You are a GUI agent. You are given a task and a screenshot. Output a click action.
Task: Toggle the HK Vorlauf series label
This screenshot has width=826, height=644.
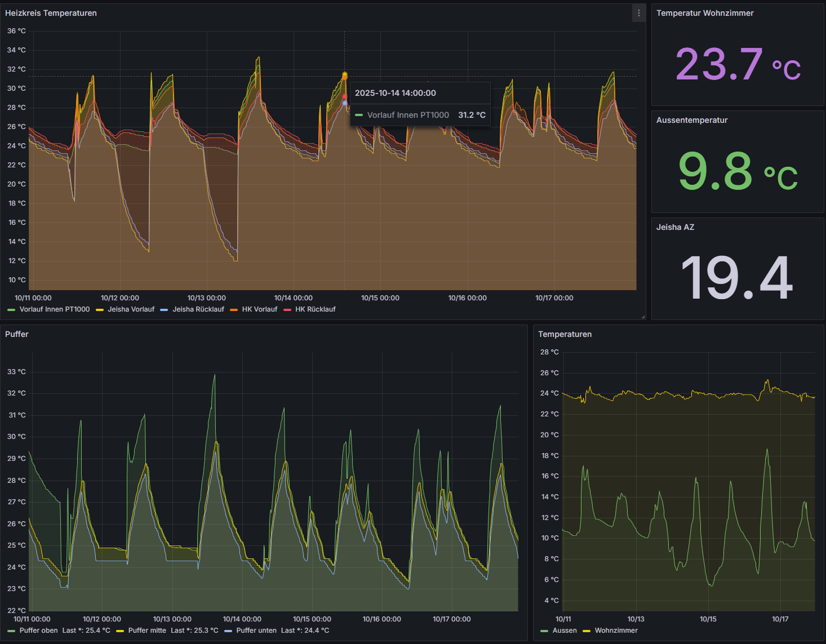[x=259, y=309]
